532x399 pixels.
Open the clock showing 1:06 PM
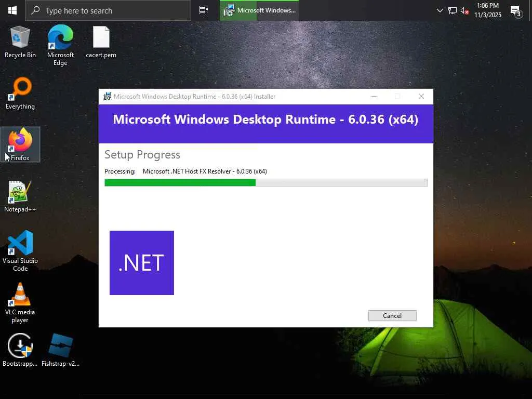coord(488,10)
